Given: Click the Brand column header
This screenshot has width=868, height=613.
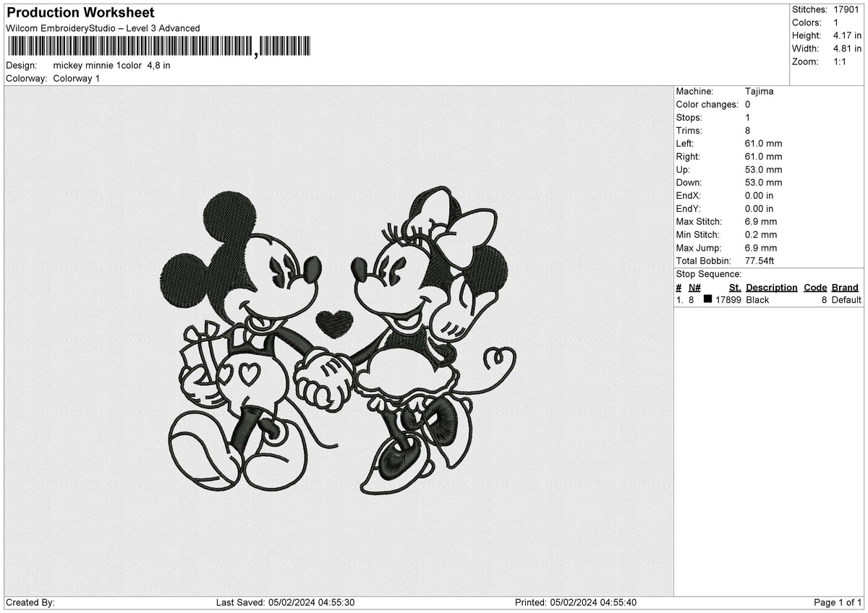Looking at the screenshot, I should [845, 287].
